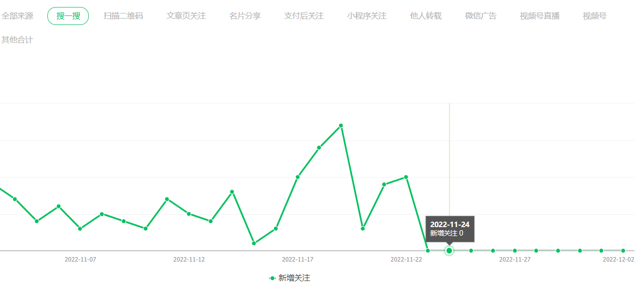Screen dimensions: 644x296
Task: Click the 2022-11-27 axis date label
Action: (x=515, y=260)
